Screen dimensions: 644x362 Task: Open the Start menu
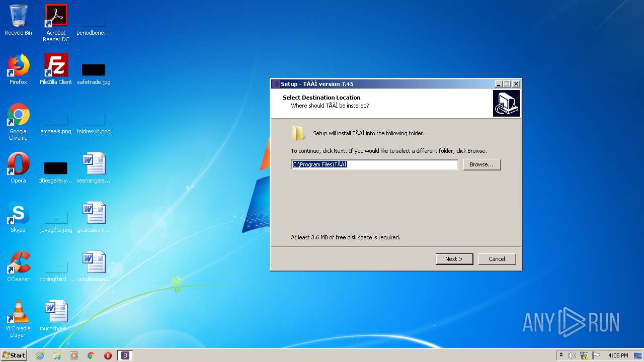point(14,355)
